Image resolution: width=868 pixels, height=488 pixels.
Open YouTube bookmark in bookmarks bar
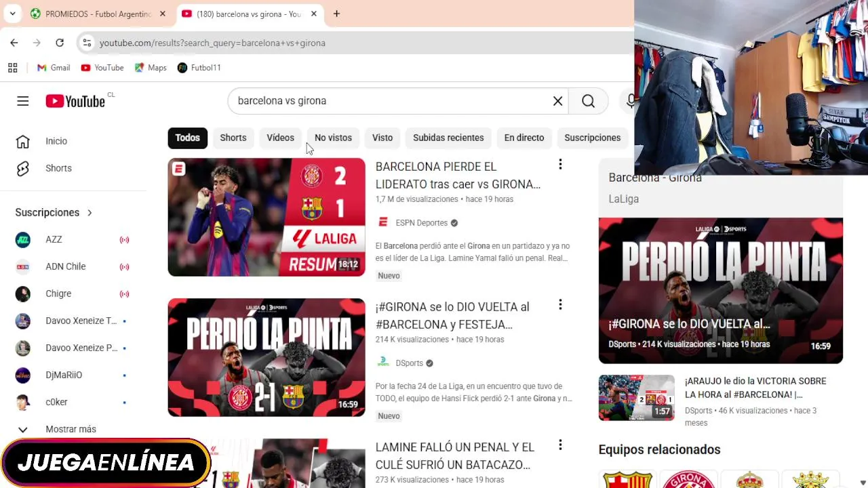tap(102, 68)
